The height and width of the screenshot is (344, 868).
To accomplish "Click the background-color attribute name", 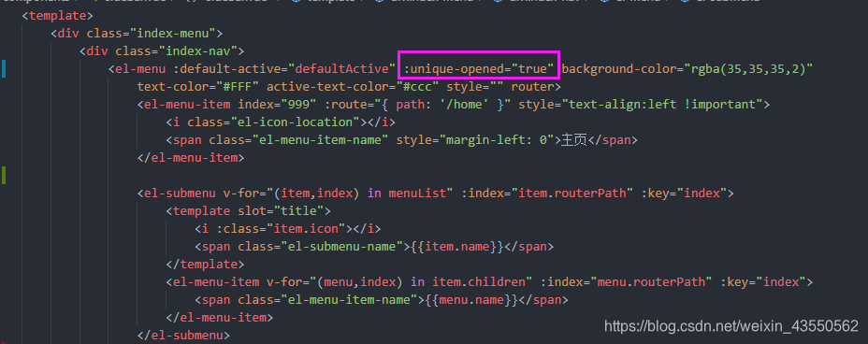I will coord(619,69).
